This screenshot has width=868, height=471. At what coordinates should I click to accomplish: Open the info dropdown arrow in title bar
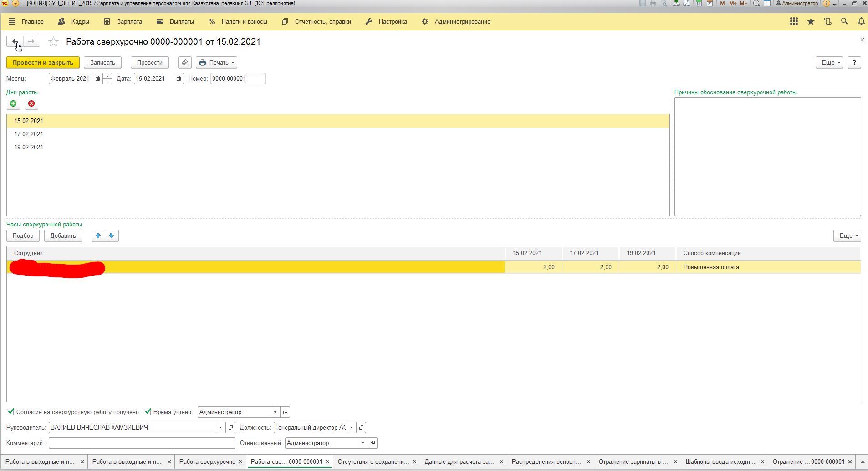[834, 4]
